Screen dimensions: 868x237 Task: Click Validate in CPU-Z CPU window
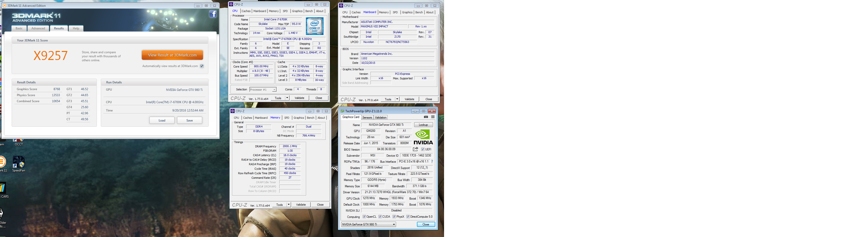(300, 98)
